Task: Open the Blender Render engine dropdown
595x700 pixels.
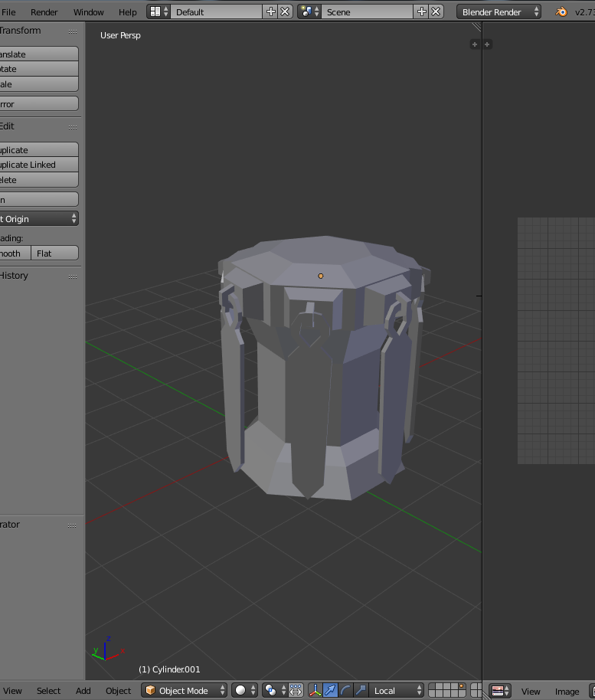Action: 499,12
